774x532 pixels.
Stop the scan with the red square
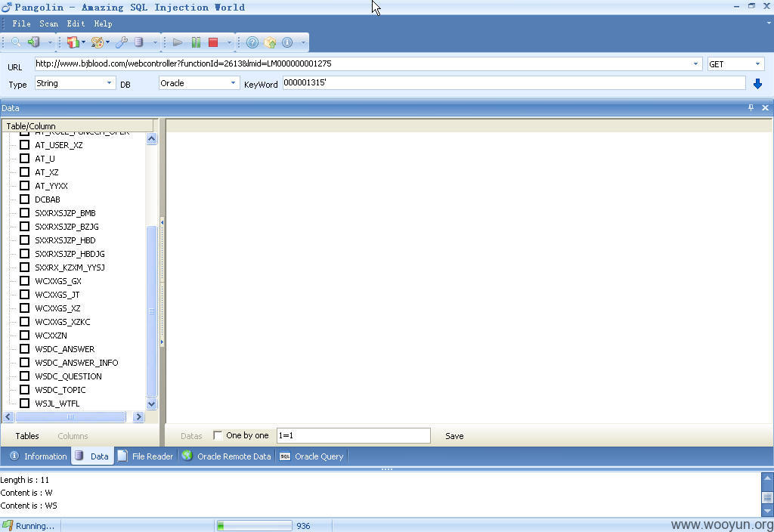(213, 42)
